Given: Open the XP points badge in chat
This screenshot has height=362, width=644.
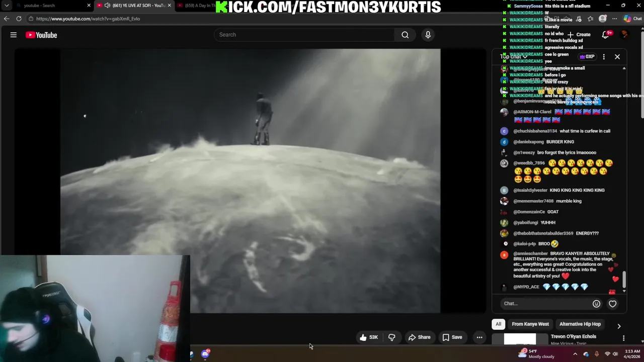Looking at the screenshot, I should pyautogui.click(x=587, y=57).
